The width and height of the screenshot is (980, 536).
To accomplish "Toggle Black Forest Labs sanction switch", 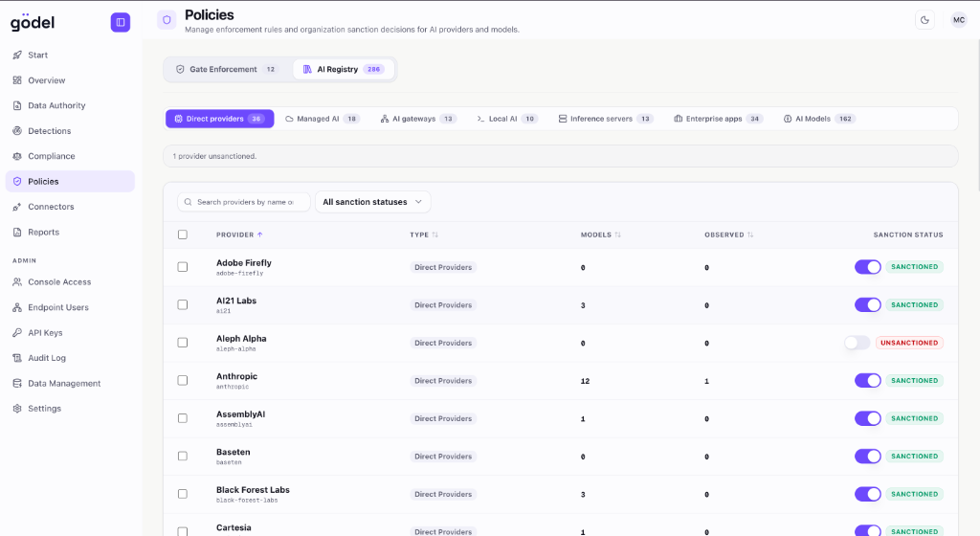I will [x=867, y=494].
